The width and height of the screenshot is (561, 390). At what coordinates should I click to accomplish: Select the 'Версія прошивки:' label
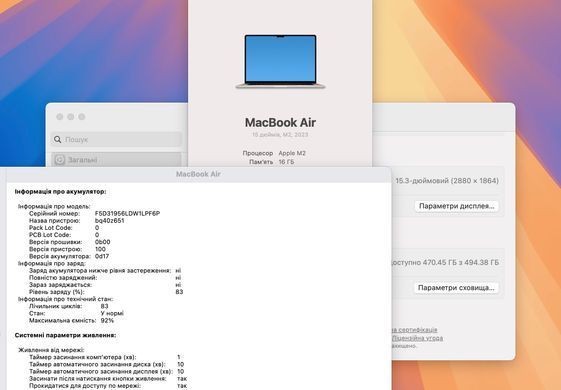coord(55,242)
